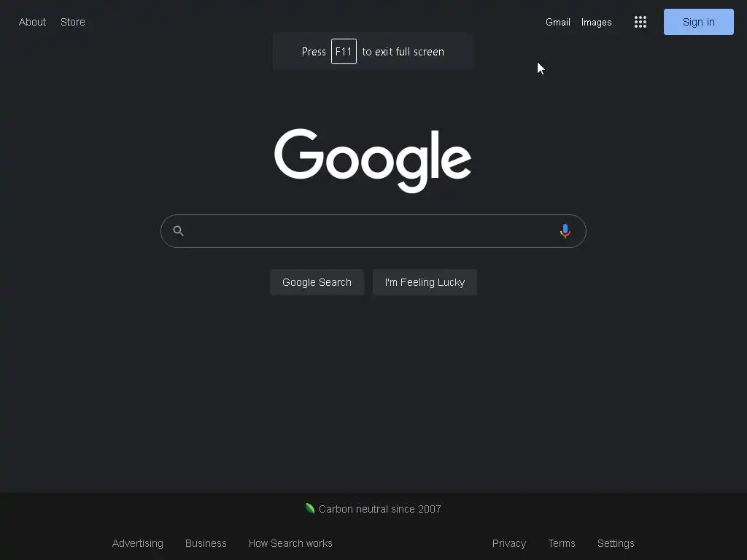Click the magnifying glass search icon
Viewport: 747px width, 560px height.
point(178,231)
